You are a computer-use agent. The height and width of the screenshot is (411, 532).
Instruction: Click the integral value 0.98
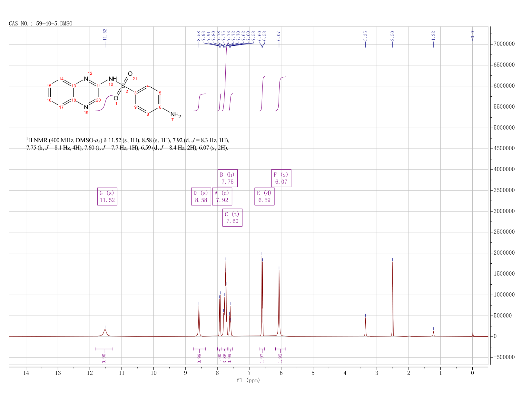coord(199,358)
